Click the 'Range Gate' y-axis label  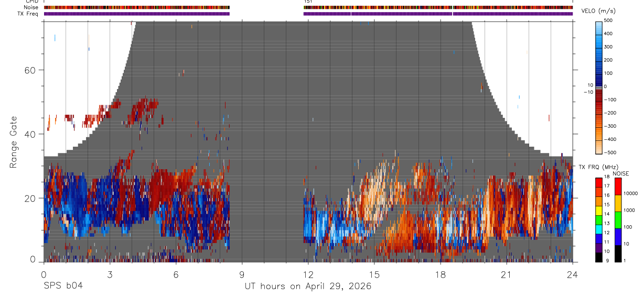pyautogui.click(x=14, y=142)
